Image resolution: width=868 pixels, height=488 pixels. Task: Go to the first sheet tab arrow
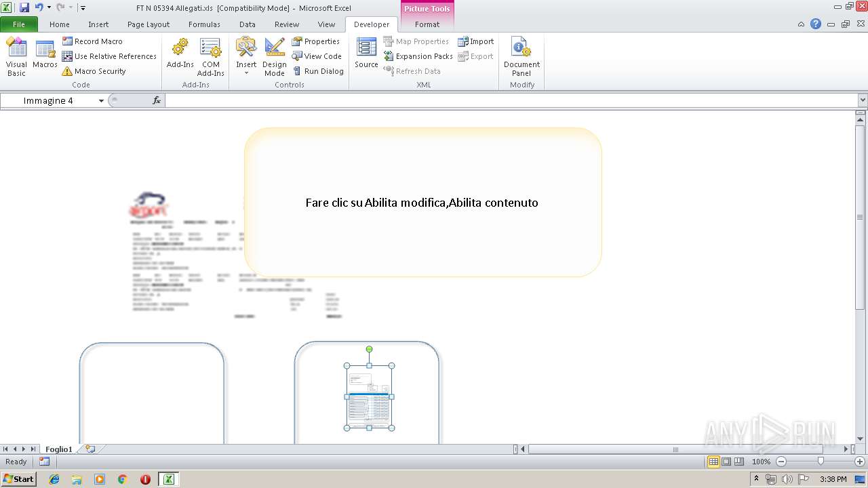[x=5, y=449]
